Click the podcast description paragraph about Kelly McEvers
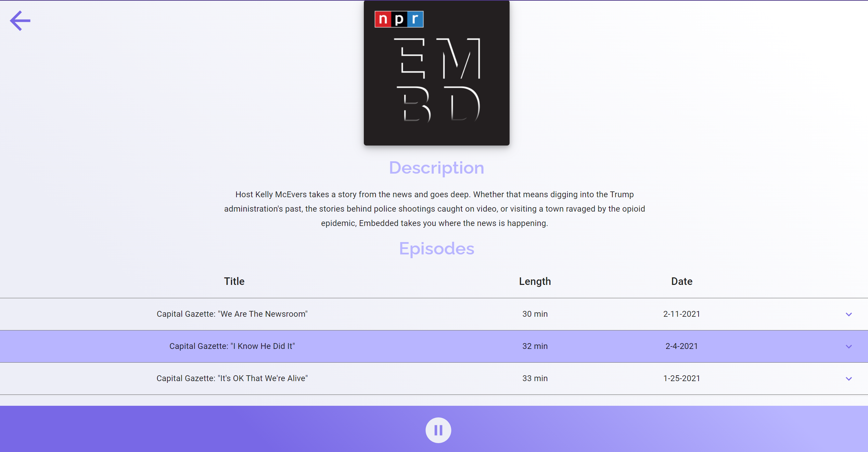Viewport: 868px width, 452px height. point(434,209)
